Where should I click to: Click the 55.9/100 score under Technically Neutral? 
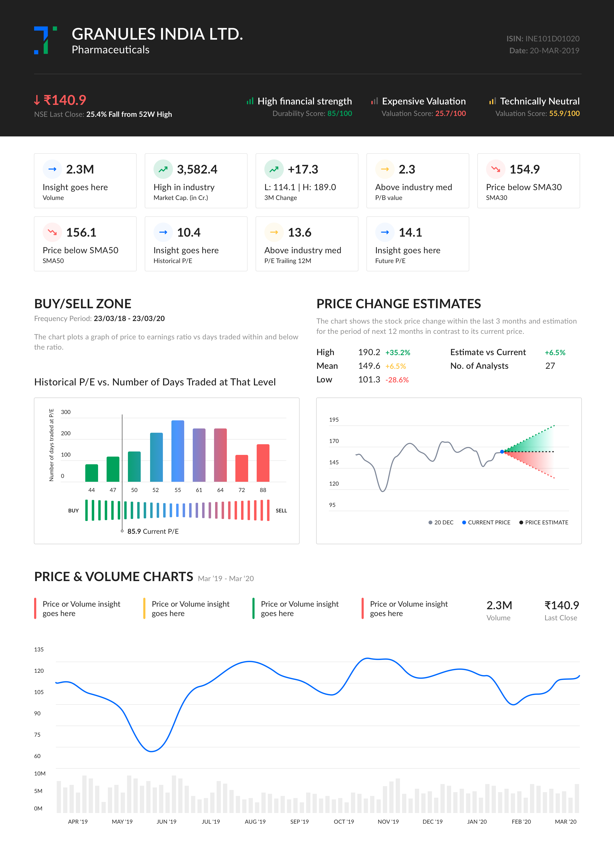point(565,113)
